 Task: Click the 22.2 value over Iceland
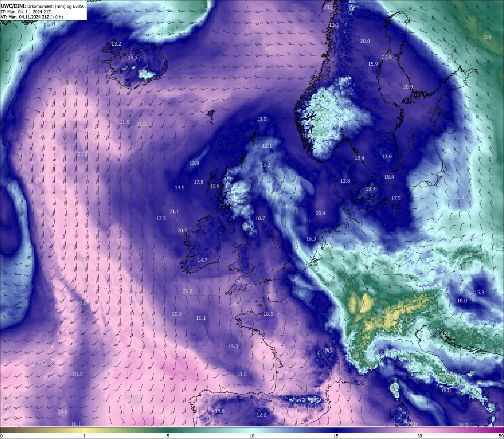(x=132, y=58)
